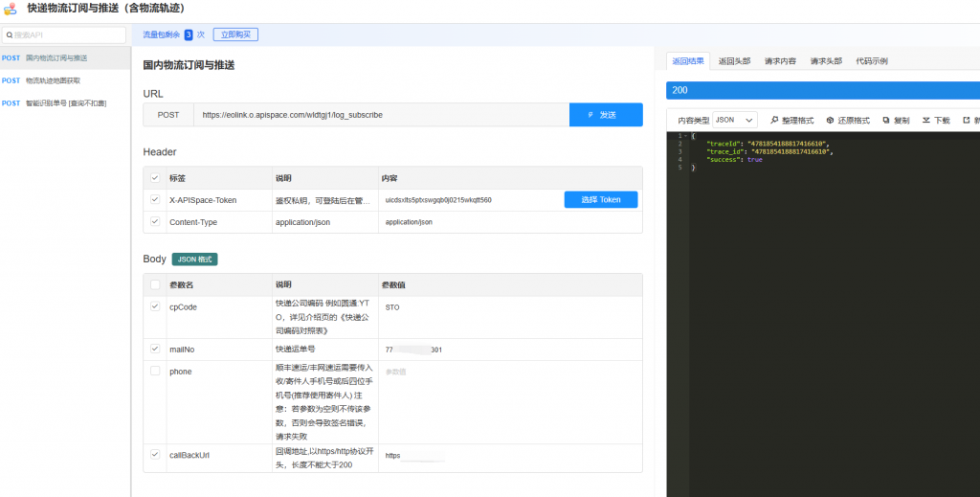This screenshot has width=980, height=497.
Task: Open the POST method selector
Action: pyautogui.click(x=168, y=115)
